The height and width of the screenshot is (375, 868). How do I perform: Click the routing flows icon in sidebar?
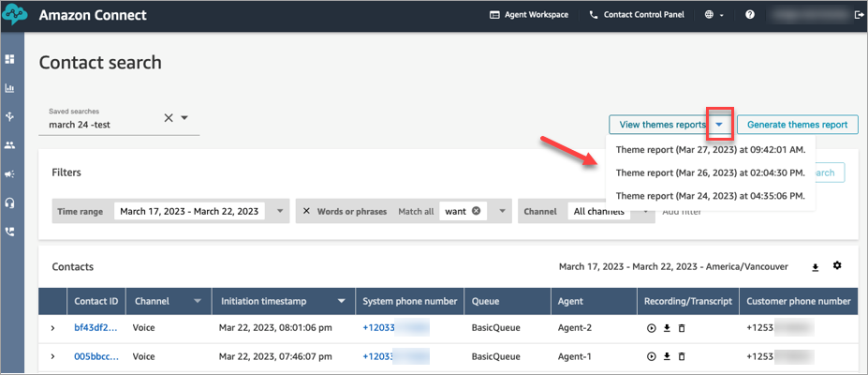(9, 116)
